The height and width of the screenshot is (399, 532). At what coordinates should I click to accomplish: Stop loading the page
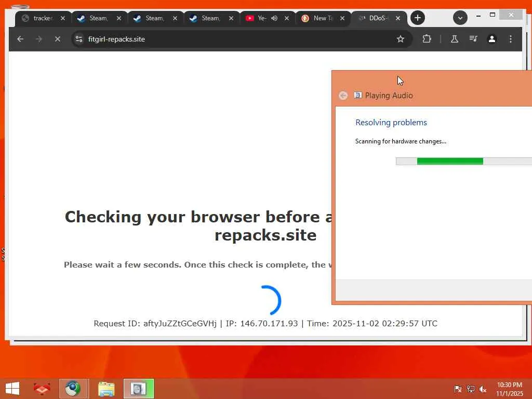point(57,39)
